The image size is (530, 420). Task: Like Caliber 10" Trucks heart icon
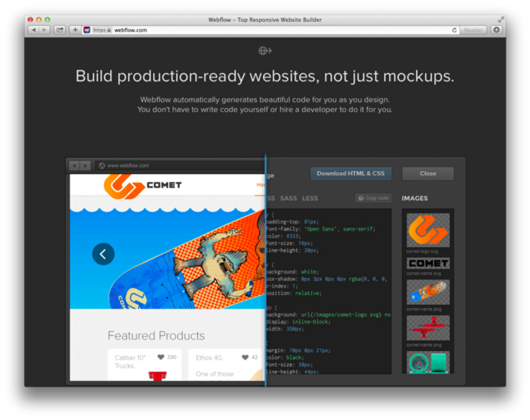(x=161, y=357)
